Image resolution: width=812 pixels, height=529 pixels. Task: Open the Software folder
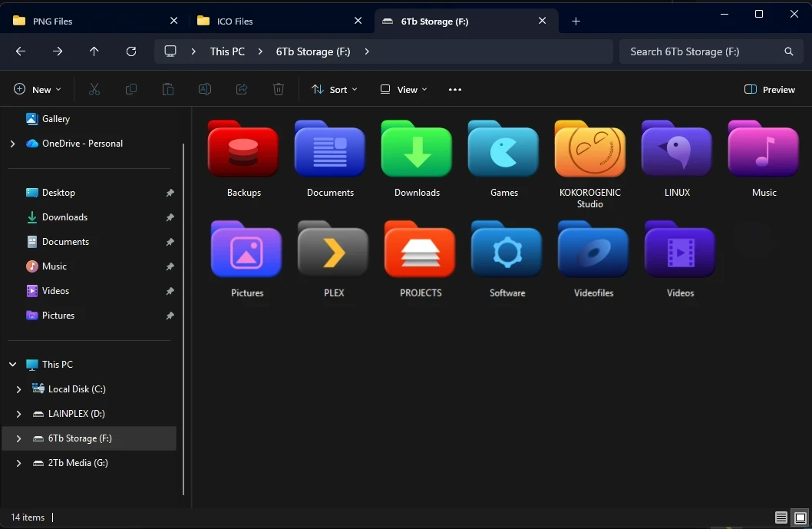(x=507, y=250)
